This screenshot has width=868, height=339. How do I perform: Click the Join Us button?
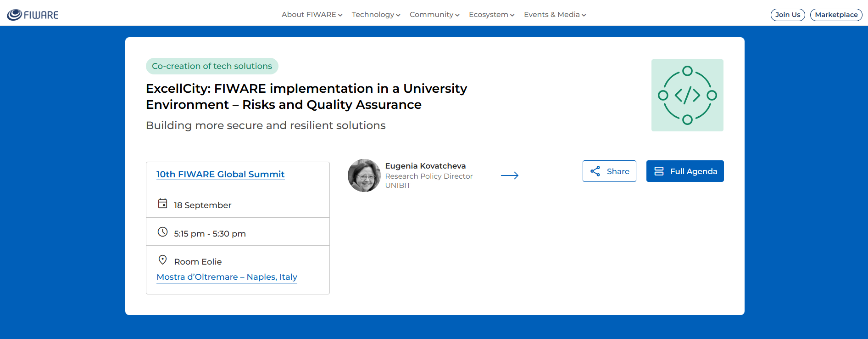(788, 15)
